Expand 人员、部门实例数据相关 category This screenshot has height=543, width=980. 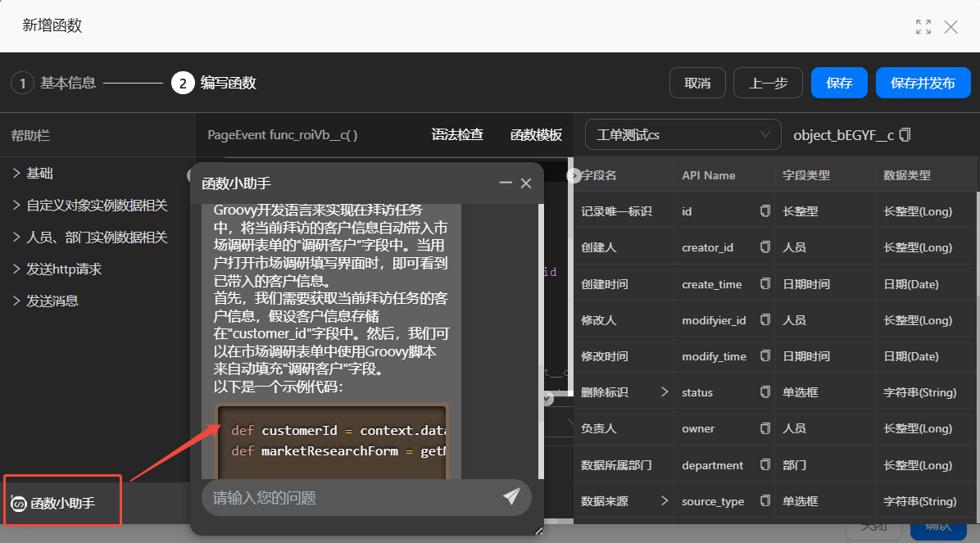[91, 237]
